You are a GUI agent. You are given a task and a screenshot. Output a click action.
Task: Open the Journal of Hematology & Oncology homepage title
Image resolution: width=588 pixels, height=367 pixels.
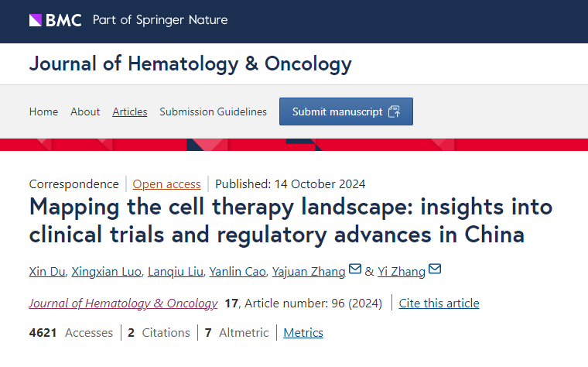tap(190, 63)
